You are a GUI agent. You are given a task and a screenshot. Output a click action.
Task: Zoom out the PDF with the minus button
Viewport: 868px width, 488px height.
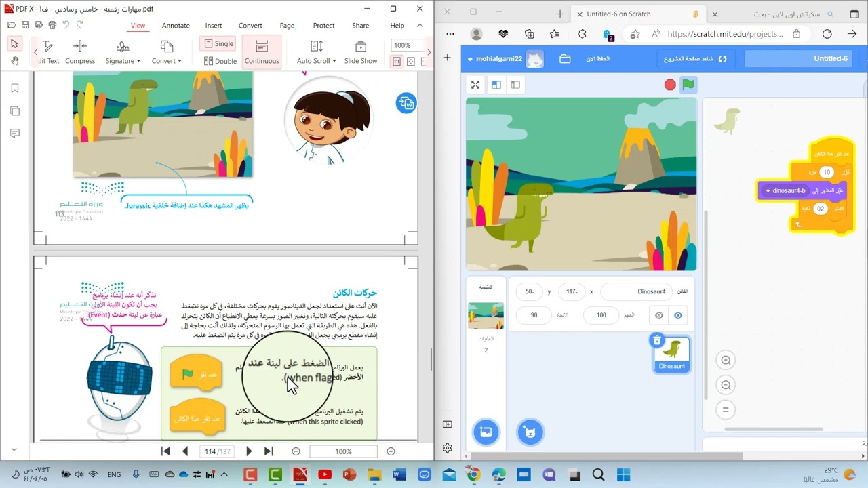tap(296, 451)
